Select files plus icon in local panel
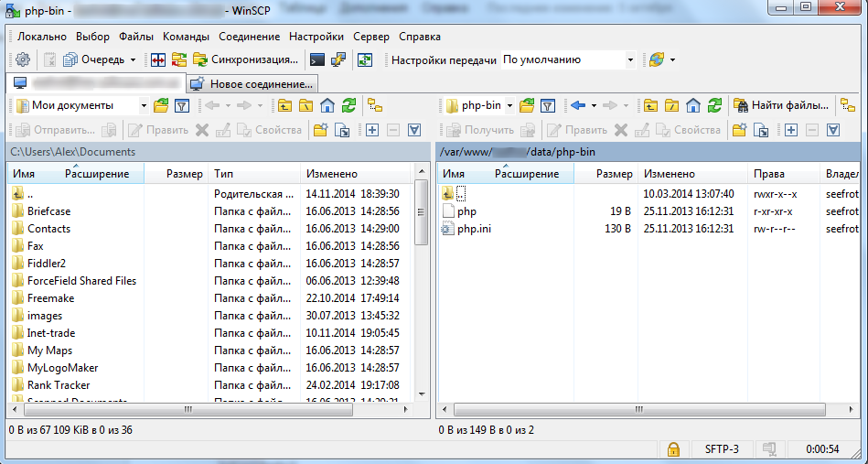Viewport: 868px width, 464px height. pyautogui.click(x=372, y=130)
